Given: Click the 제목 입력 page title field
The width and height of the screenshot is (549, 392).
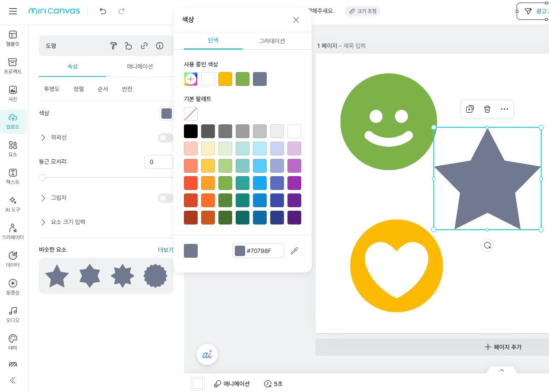Looking at the screenshot, I should click(354, 46).
